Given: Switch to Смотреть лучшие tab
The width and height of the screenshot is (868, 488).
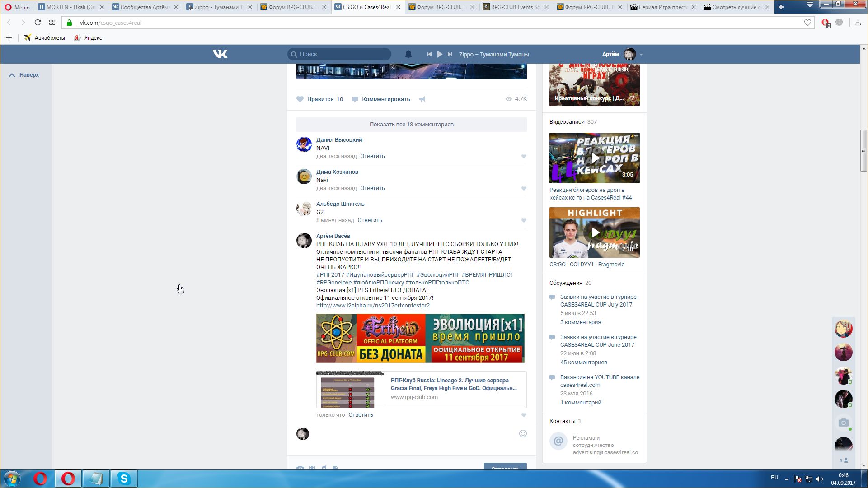Looking at the screenshot, I should pos(737,7).
